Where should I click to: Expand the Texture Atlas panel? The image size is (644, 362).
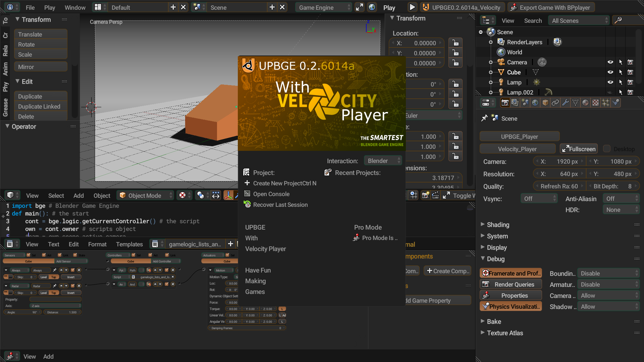505,333
